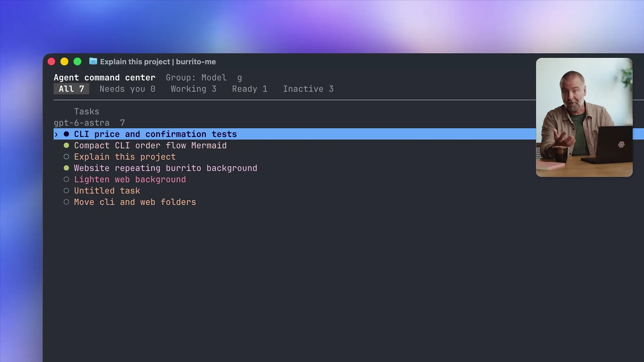Screen dimensions: 644x362
Task: Switch to the Needs you 0 tab
Action: 127,89
